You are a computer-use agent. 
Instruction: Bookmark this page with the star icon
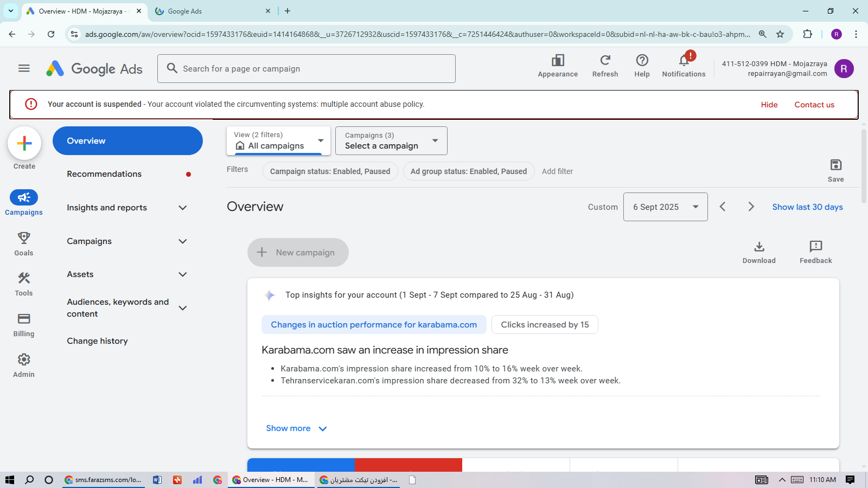click(780, 34)
